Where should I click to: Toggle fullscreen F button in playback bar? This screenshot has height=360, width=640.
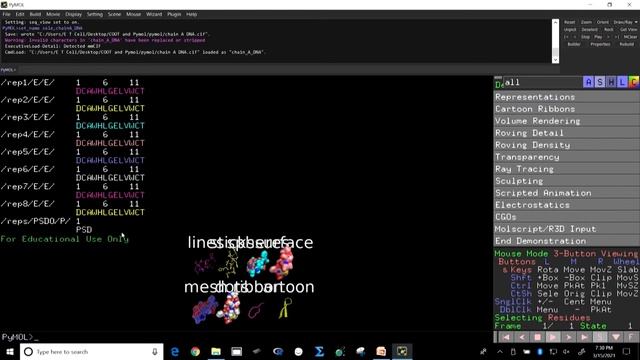point(631,337)
